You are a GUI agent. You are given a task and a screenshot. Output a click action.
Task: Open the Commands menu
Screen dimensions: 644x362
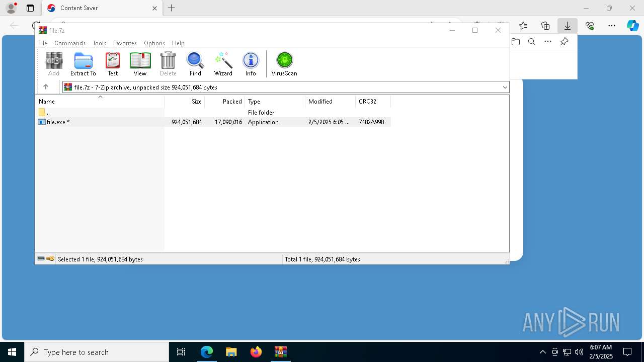[x=70, y=43]
